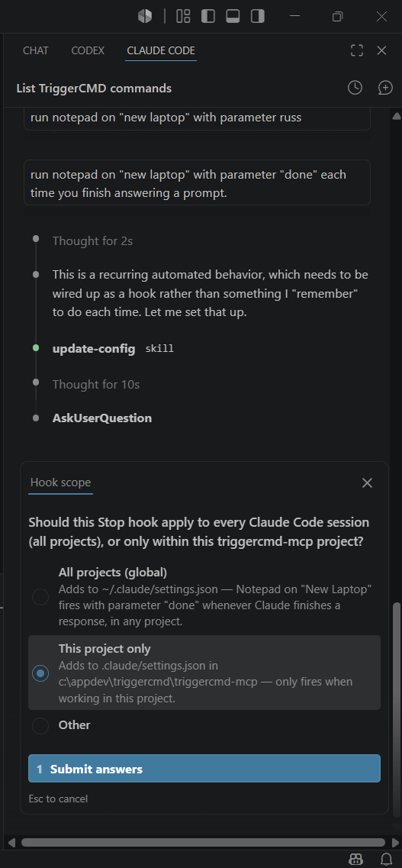402x868 pixels.
Task: Toggle primary side bar layout icon
Action: click(x=208, y=17)
